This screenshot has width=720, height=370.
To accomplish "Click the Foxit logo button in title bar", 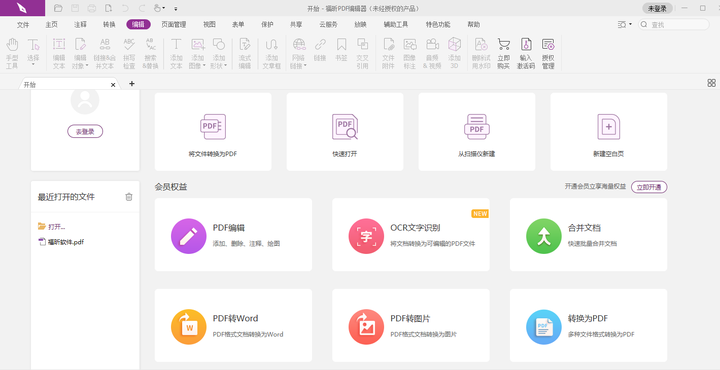I will tap(22, 8).
